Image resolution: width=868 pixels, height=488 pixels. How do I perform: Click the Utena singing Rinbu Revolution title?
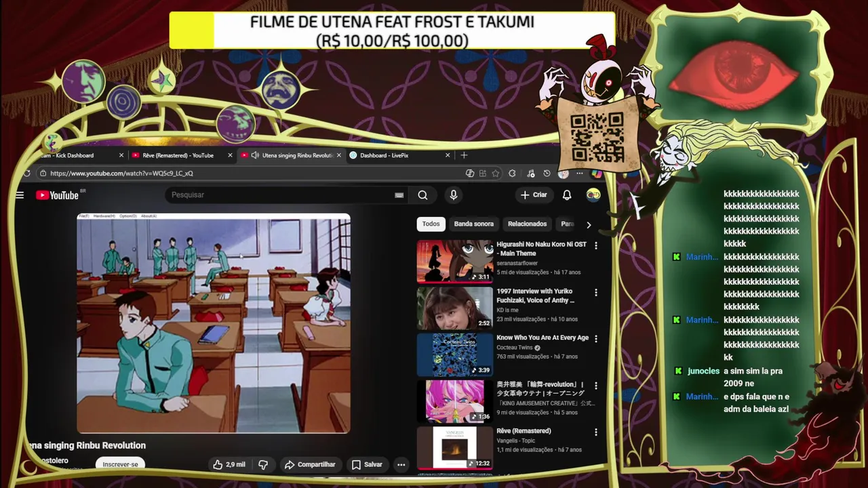click(x=86, y=445)
